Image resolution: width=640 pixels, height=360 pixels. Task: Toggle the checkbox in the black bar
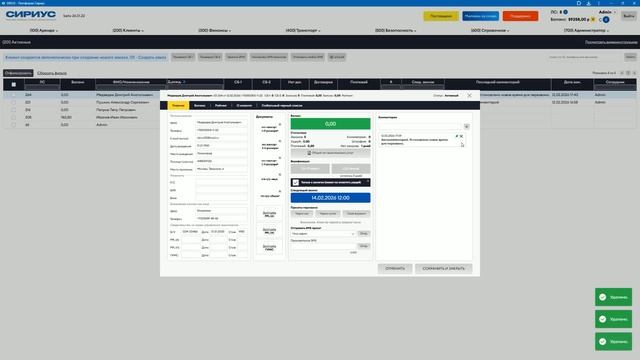coord(296,182)
